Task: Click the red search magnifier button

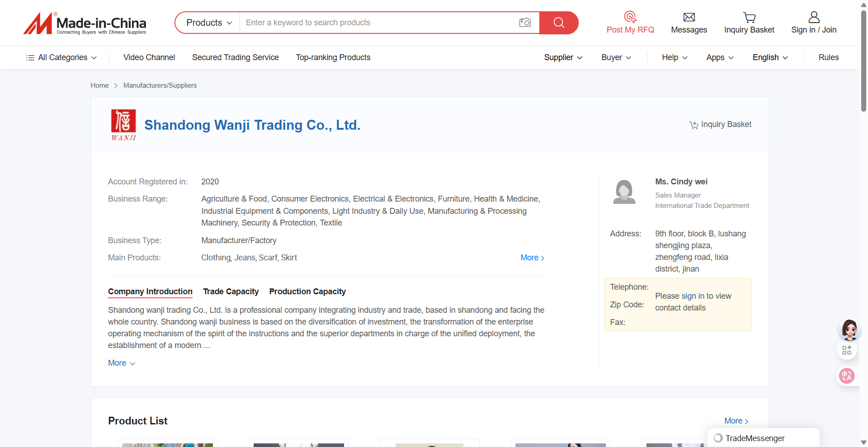Action: point(559,23)
